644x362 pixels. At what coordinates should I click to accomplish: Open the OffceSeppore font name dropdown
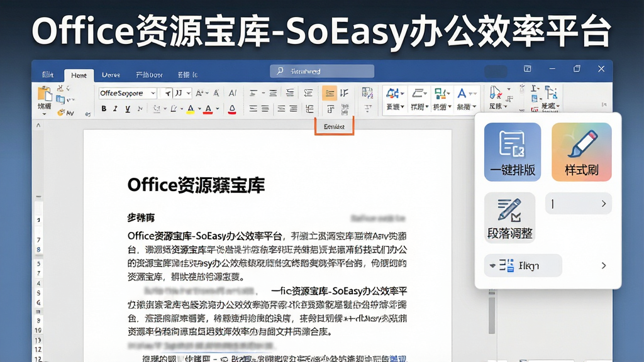tap(153, 93)
